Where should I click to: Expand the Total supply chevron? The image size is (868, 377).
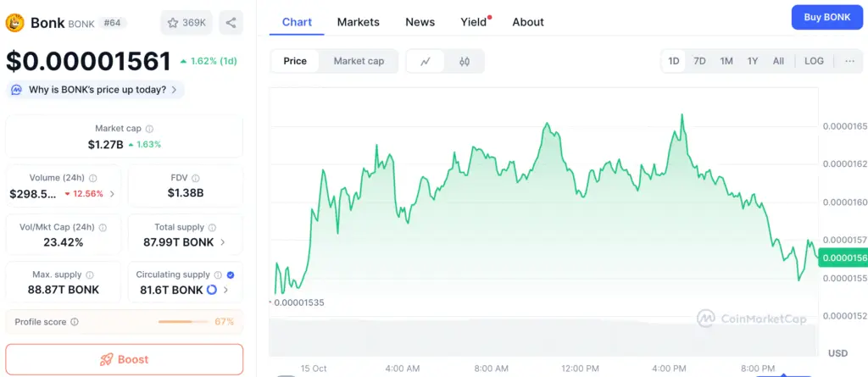pyautogui.click(x=223, y=242)
